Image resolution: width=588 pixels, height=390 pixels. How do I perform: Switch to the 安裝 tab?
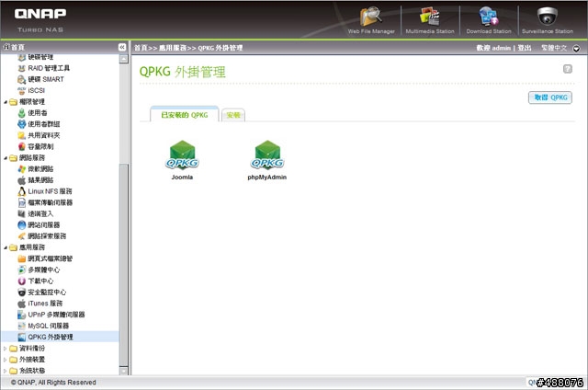tap(232, 115)
